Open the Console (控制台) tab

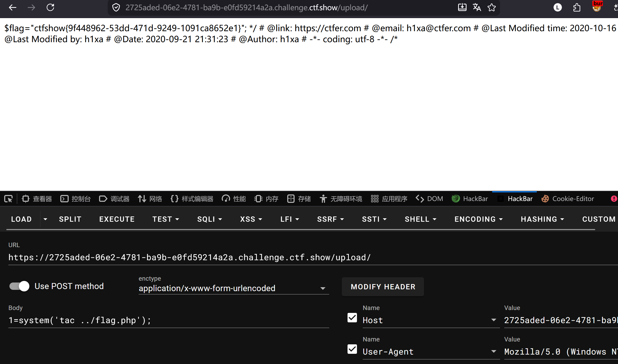coord(75,199)
